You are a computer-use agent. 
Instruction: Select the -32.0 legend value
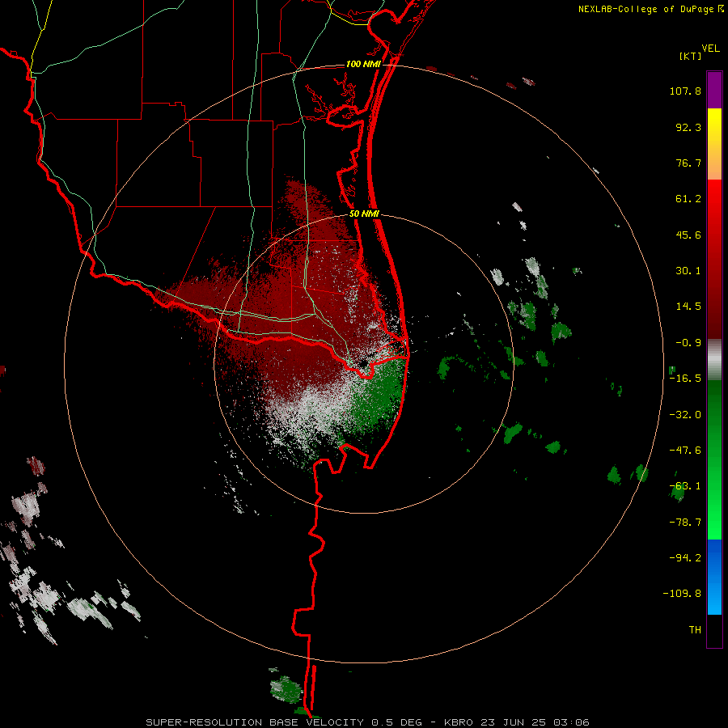pos(685,415)
